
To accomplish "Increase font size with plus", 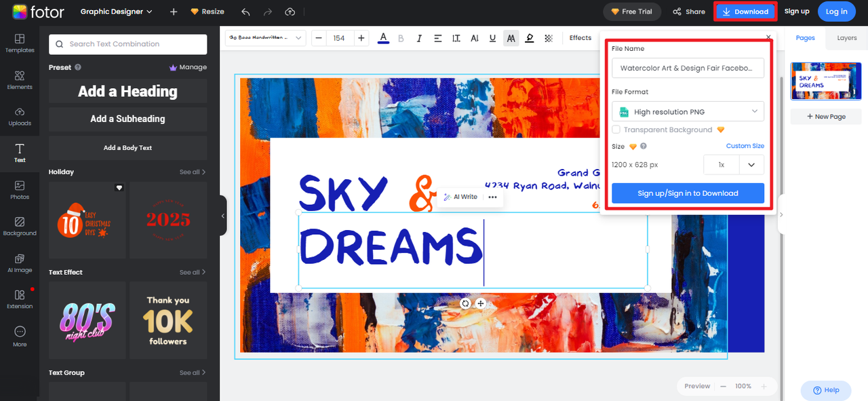I will click(x=361, y=38).
